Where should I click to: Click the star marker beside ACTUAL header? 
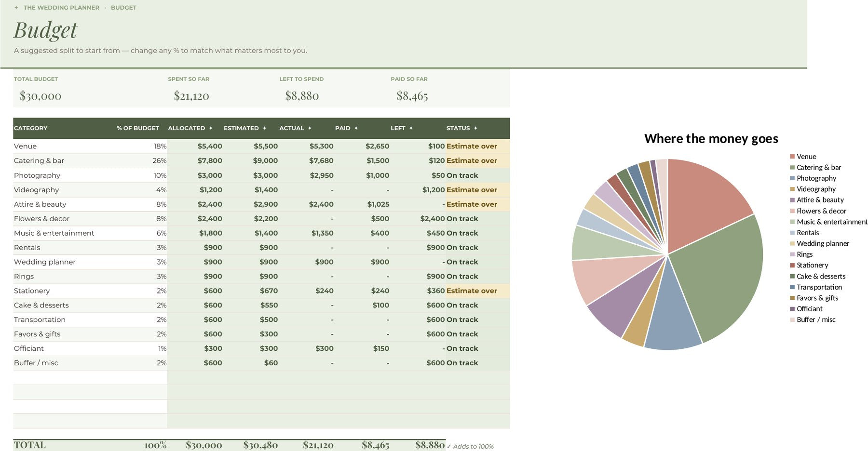(310, 128)
